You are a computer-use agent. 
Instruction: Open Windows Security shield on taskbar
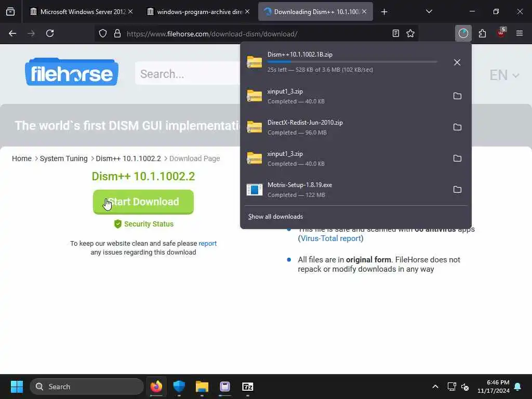(x=179, y=387)
